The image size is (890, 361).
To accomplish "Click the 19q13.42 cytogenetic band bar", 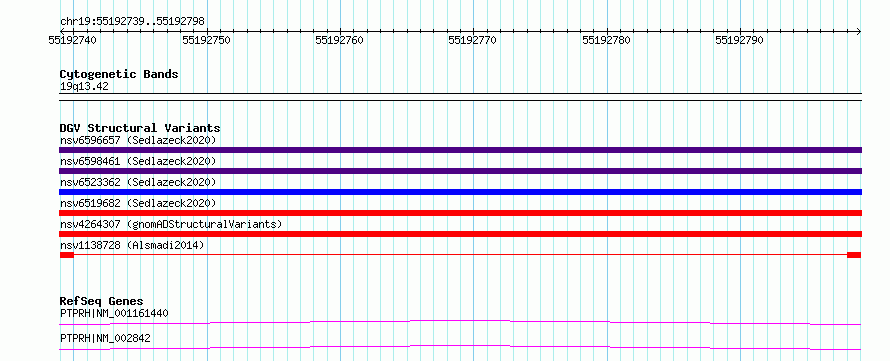I will click(460, 96).
